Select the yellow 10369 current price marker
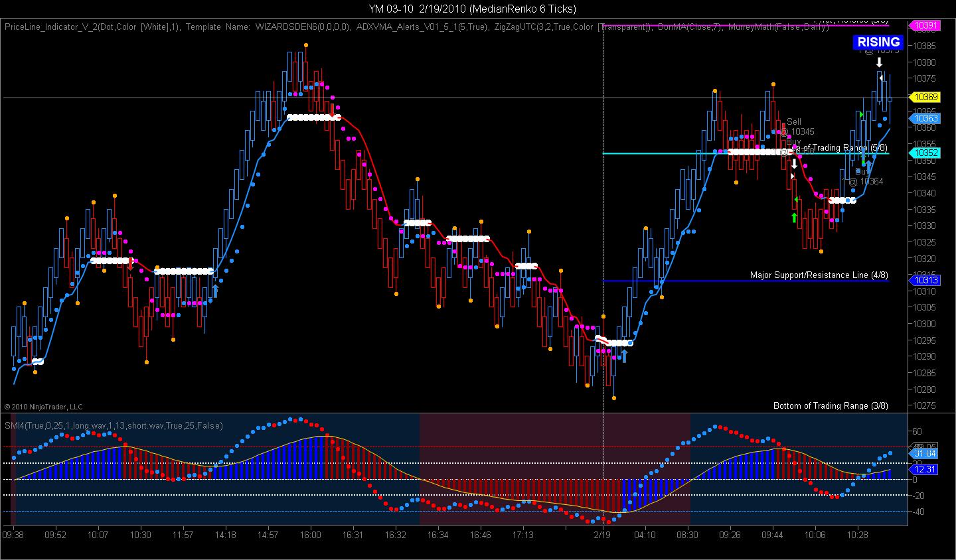The width and height of the screenshot is (956, 560). tap(925, 98)
